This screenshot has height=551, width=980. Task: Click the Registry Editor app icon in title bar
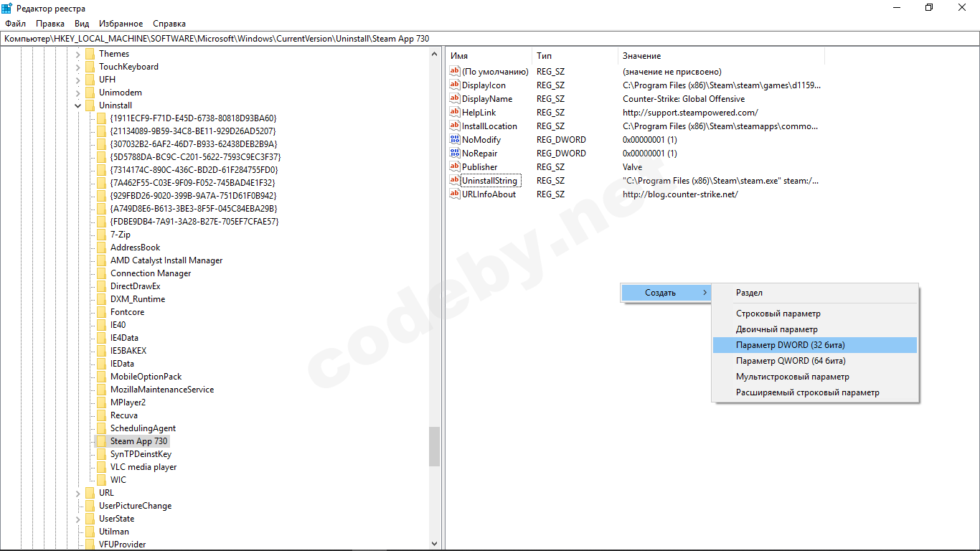(6, 8)
